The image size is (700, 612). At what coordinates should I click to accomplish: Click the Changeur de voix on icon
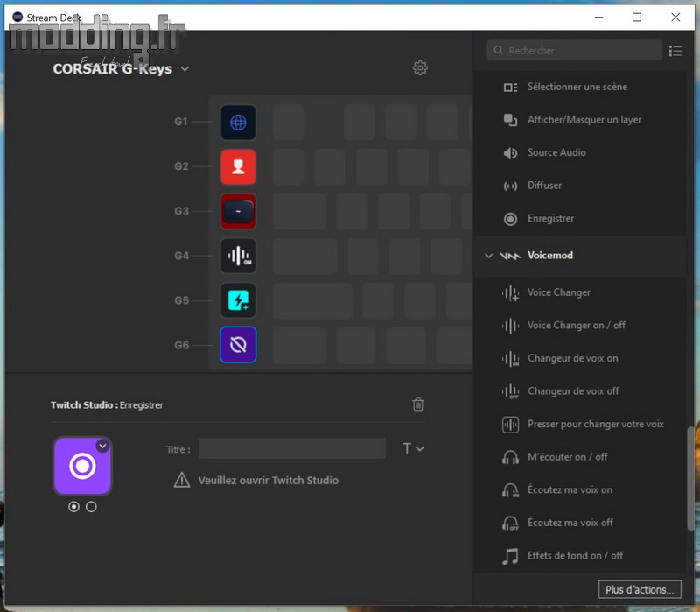click(x=510, y=359)
